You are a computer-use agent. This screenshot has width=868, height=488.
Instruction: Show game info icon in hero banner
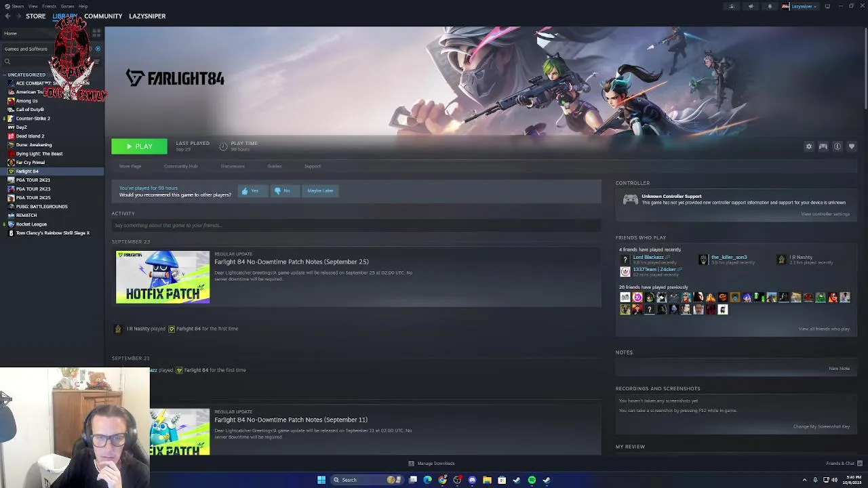point(837,146)
